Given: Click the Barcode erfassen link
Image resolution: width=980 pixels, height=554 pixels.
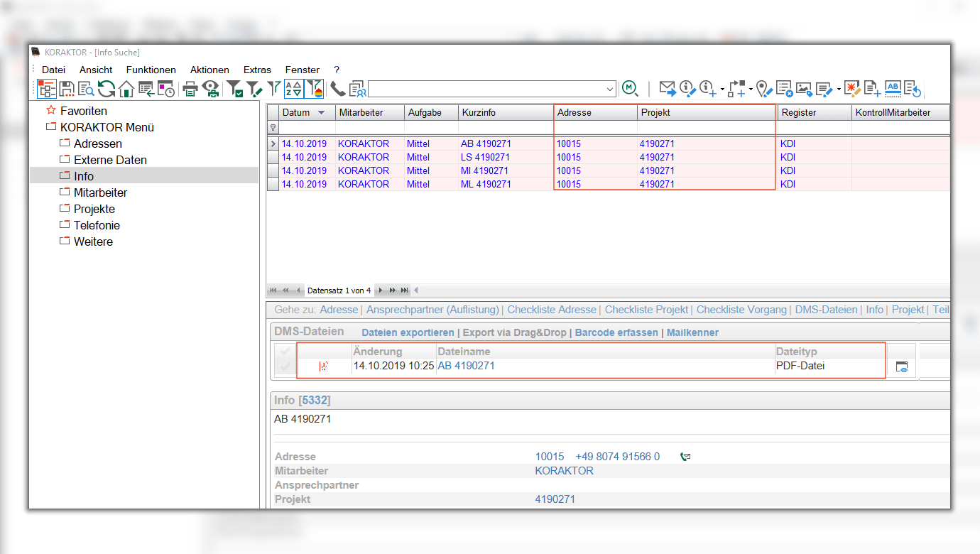Looking at the screenshot, I should pos(616,332).
